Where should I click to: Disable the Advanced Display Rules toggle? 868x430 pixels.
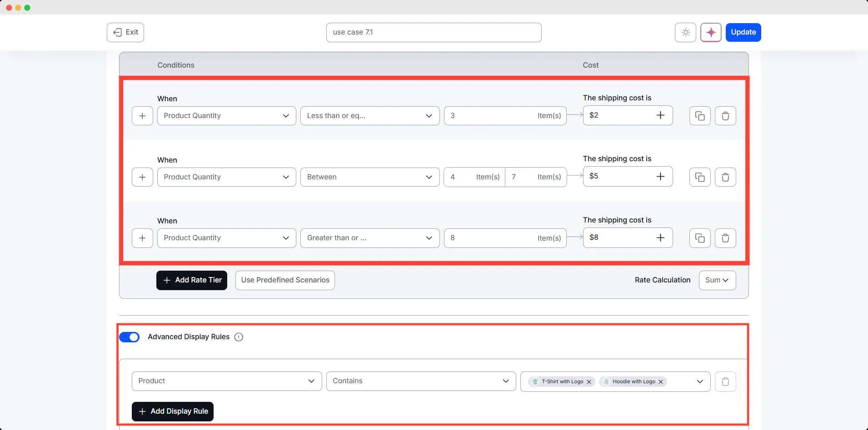(130, 337)
